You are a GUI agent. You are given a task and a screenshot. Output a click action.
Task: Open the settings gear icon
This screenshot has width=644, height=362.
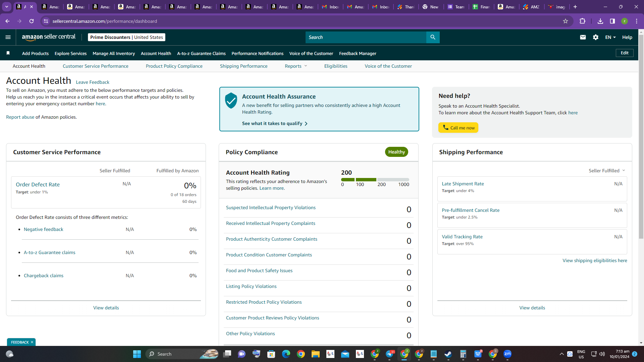coord(596,37)
